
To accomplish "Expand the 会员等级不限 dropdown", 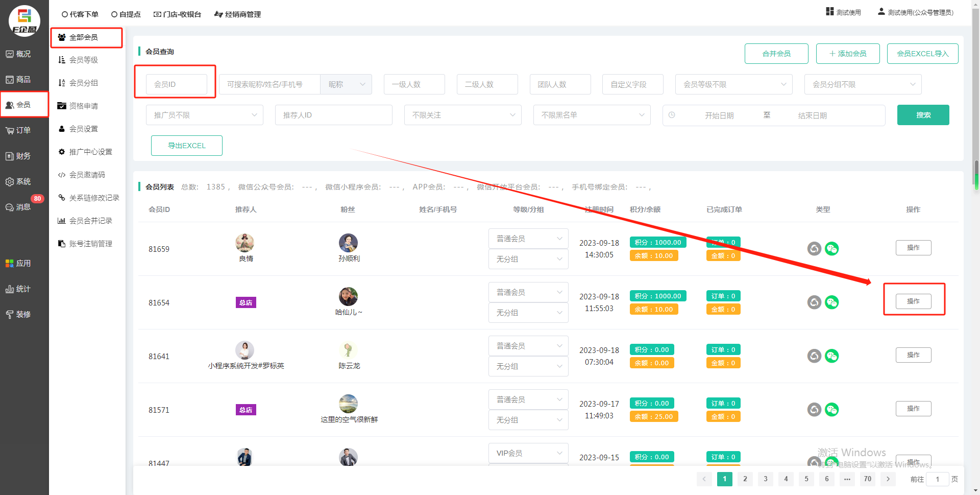I will tap(733, 84).
